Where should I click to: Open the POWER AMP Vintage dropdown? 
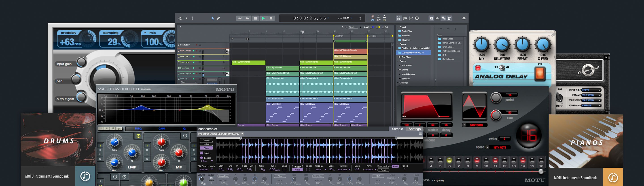[x=591, y=105]
